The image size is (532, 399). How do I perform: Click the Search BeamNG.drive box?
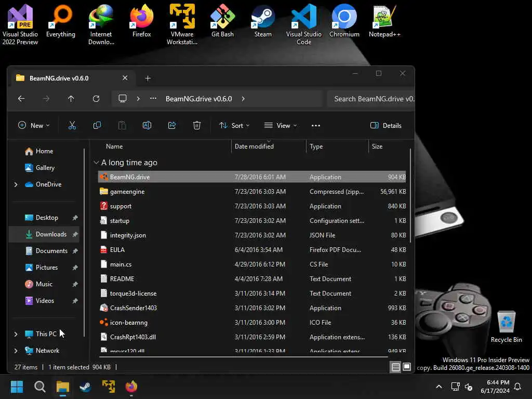[x=371, y=99]
